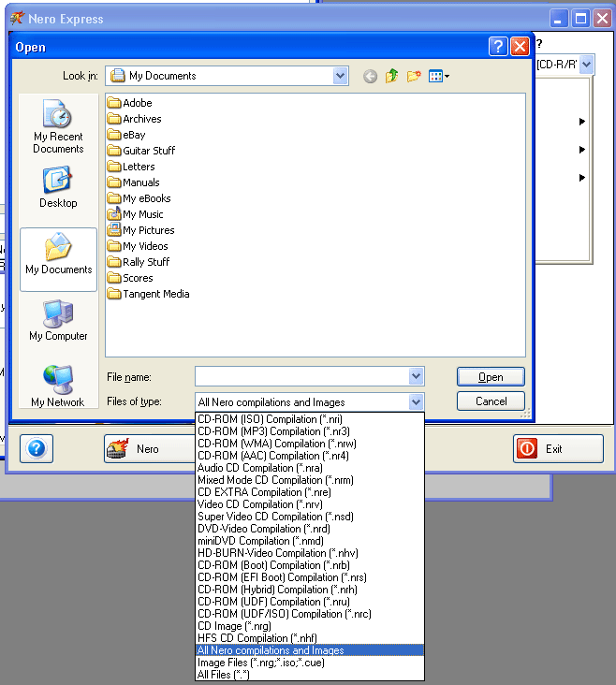Go back using the Back arrow icon
This screenshot has height=685, width=616.
tap(370, 77)
